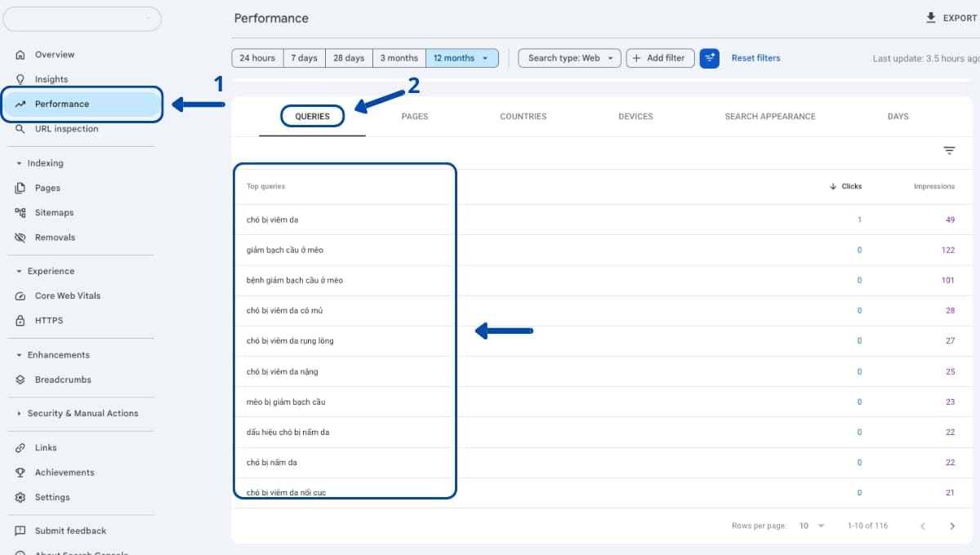The width and height of the screenshot is (980, 555).
Task: Collapse the Enhancements section
Action: coord(19,355)
